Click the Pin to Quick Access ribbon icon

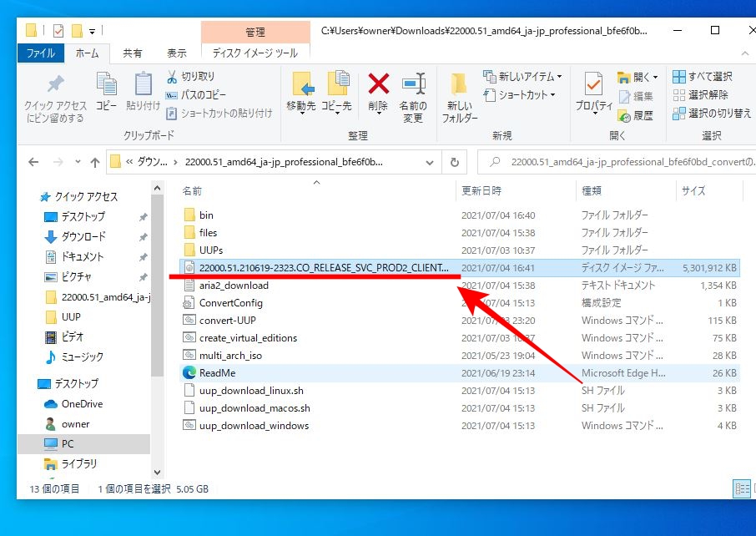coord(55,84)
